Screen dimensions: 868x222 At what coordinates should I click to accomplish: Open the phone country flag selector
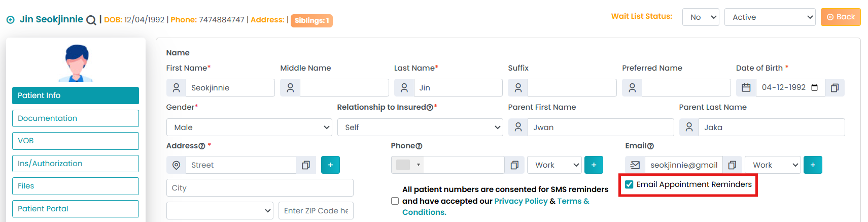(x=408, y=165)
